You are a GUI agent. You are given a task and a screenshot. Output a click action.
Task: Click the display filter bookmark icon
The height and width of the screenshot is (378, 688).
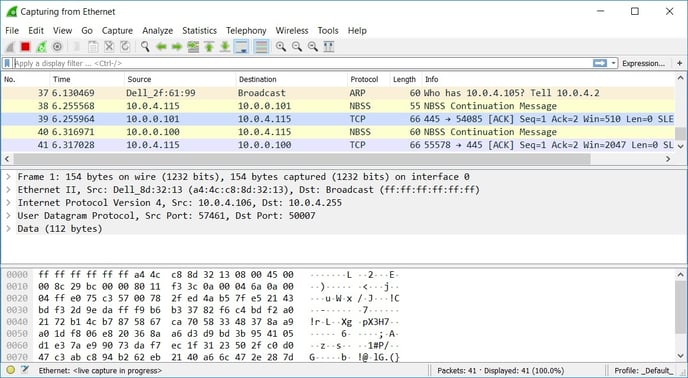click(x=7, y=63)
